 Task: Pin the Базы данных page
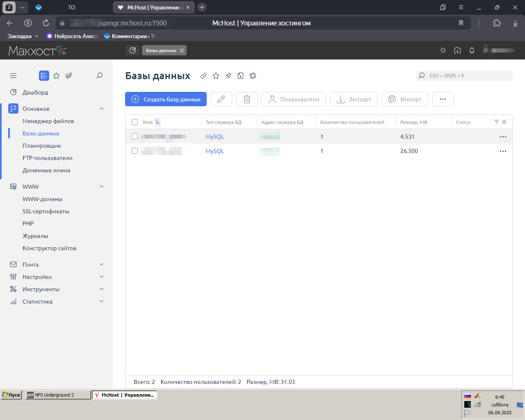pyautogui.click(x=228, y=75)
